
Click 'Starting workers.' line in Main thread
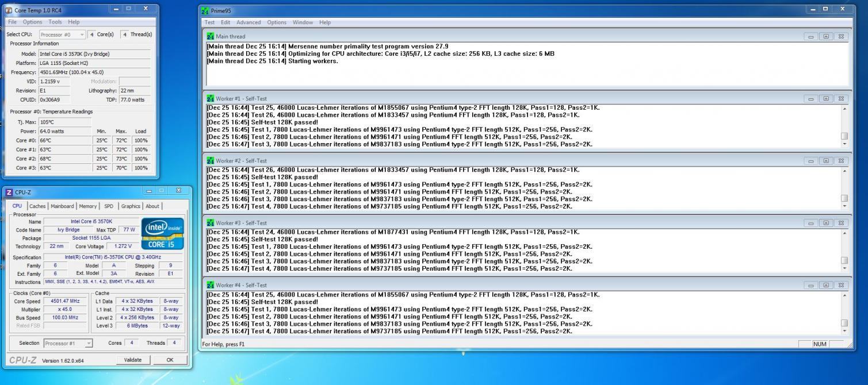(x=272, y=61)
